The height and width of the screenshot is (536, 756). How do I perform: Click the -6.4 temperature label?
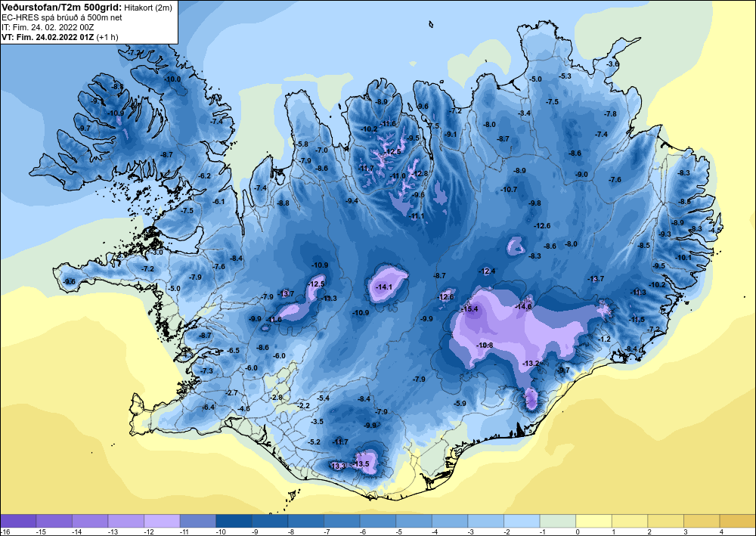click(208, 407)
